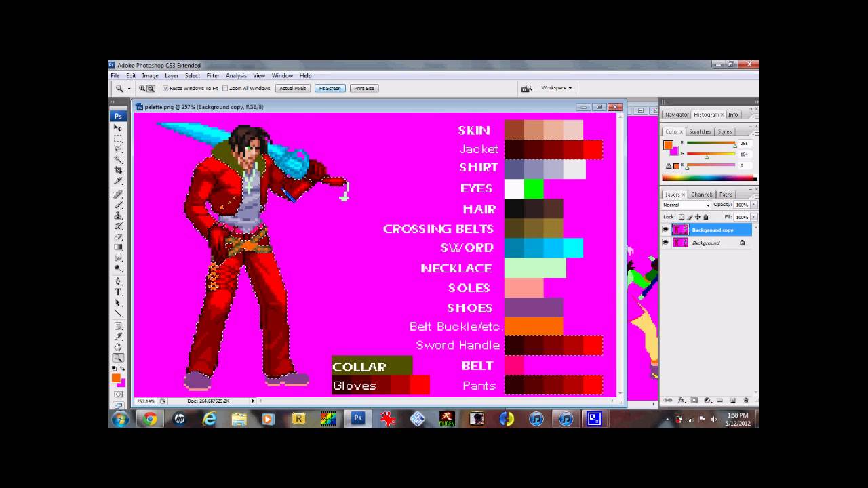Click the Fit Screen button

click(x=330, y=88)
